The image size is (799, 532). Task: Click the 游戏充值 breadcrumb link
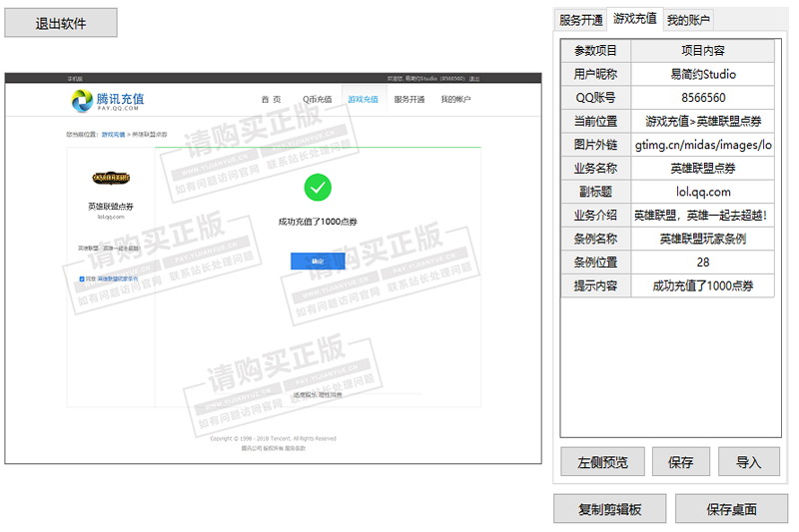(x=113, y=134)
